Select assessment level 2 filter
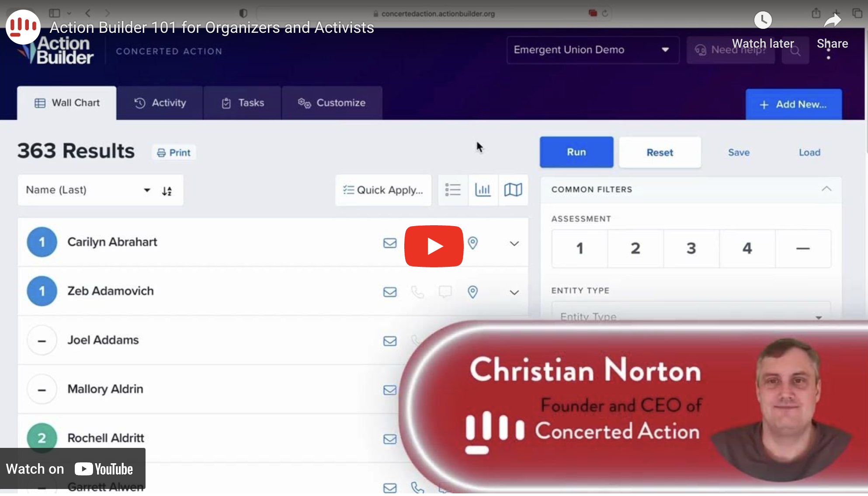This screenshot has width=868, height=496. pyautogui.click(x=635, y=248)
